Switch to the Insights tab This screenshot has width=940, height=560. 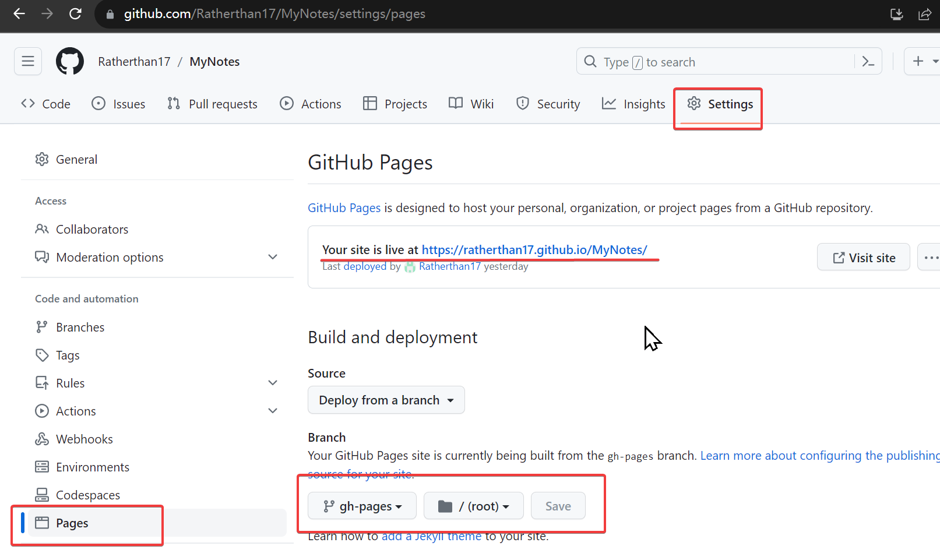(x=633, y=104)
